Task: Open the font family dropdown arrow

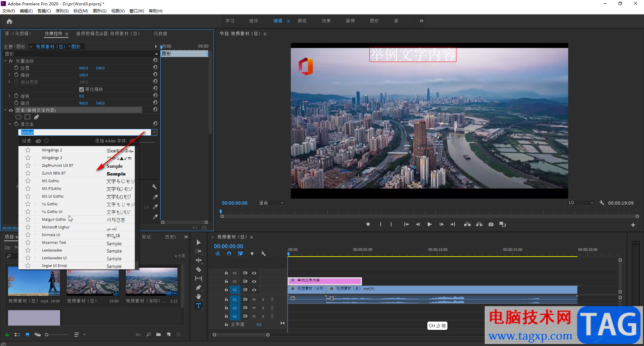Action: 154,132
